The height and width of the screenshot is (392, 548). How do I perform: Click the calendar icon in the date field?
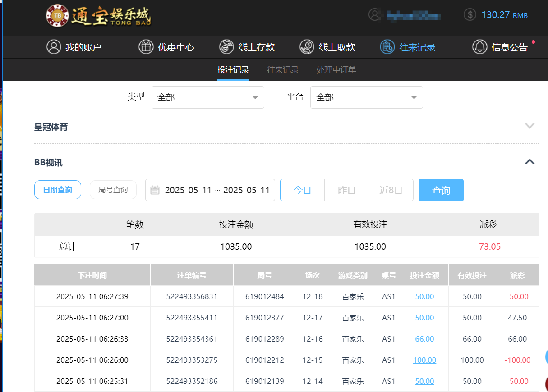pyautogui.click(x=156, y=190)
